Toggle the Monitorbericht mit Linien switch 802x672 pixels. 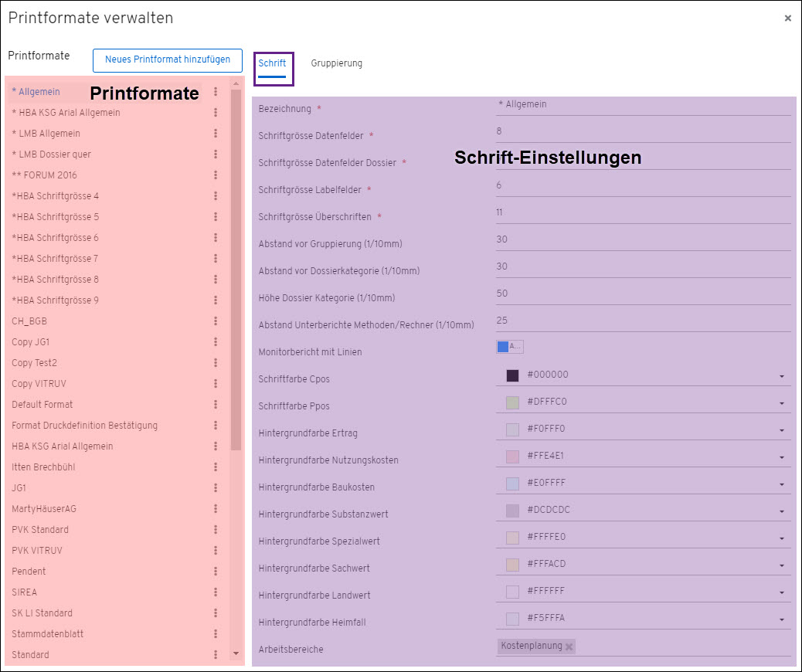pos(509,347)
